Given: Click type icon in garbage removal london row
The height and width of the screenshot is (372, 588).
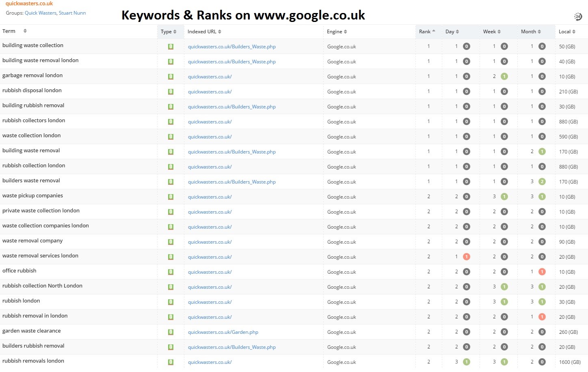Looking at the screenshot, I should [171, 77].
